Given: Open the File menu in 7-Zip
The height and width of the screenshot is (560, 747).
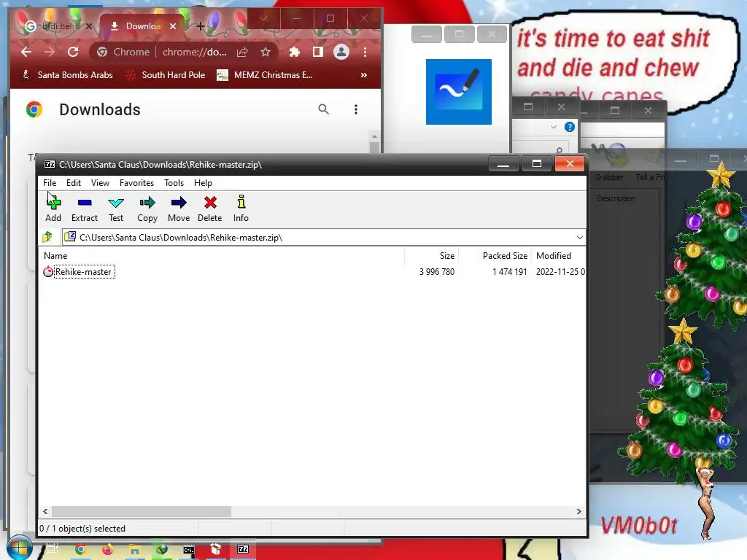Looking at the screenshot, I should (50, 183).
